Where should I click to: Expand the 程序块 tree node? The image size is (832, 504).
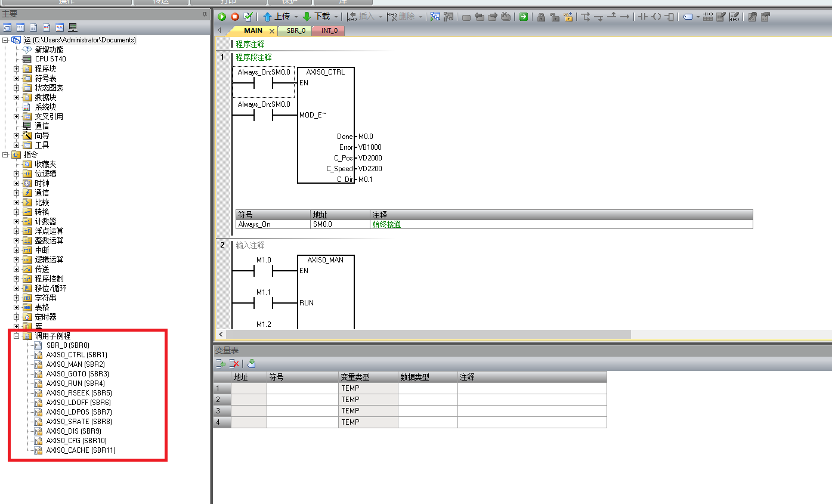17,69
